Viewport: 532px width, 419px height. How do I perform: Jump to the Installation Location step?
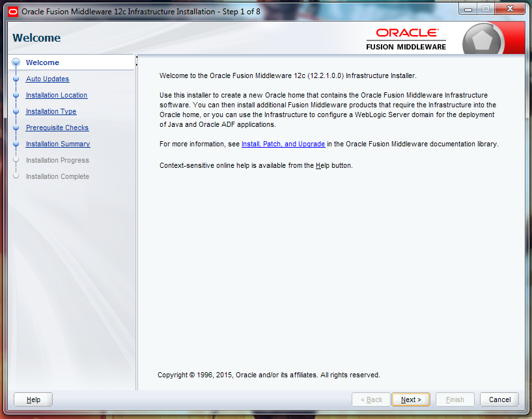click(57, 95)
